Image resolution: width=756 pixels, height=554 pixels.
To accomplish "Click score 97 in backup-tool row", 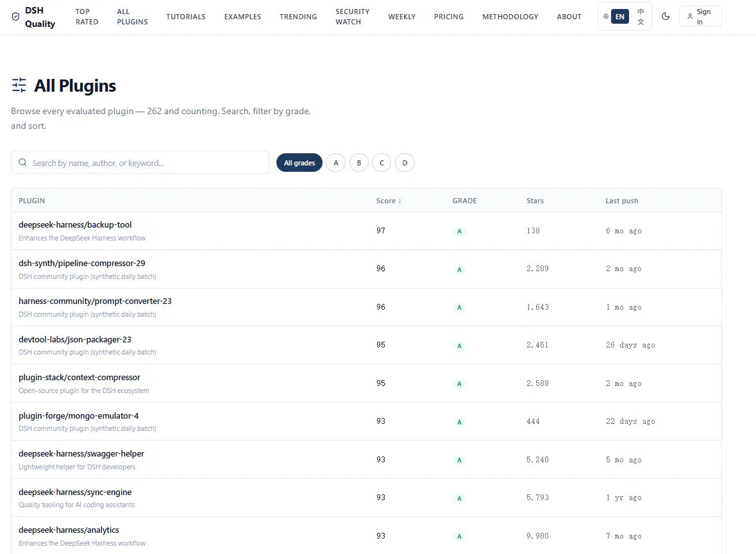I will (x=381, y=230).
